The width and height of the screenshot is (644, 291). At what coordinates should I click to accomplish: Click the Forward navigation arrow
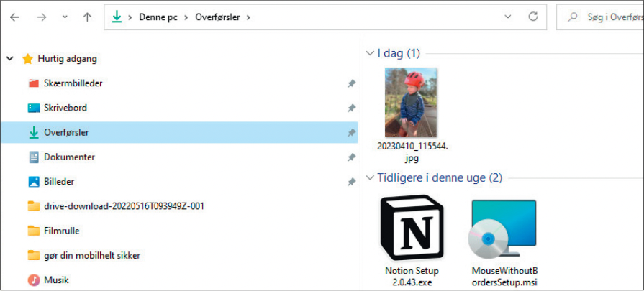40,17
